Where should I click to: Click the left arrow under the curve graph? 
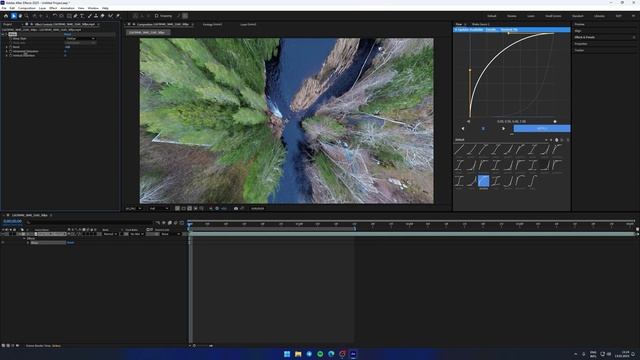click(x=462, y=129)
